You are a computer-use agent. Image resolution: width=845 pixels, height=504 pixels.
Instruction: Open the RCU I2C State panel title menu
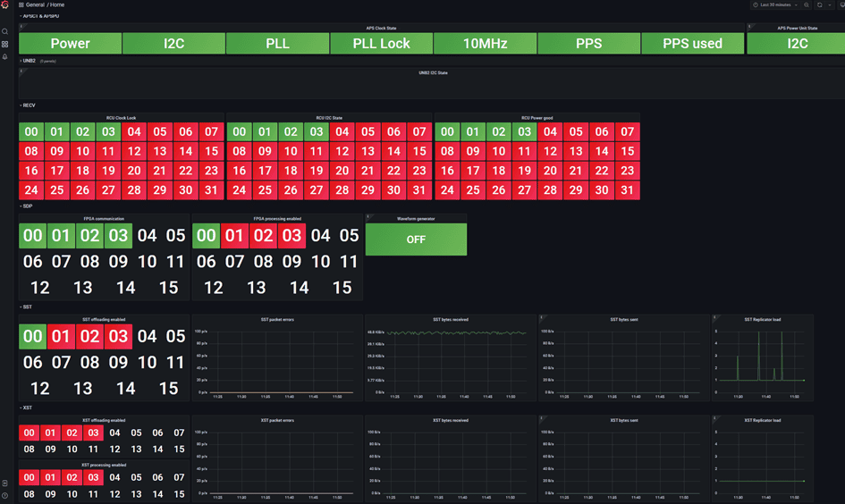click(x=329, y=118)
